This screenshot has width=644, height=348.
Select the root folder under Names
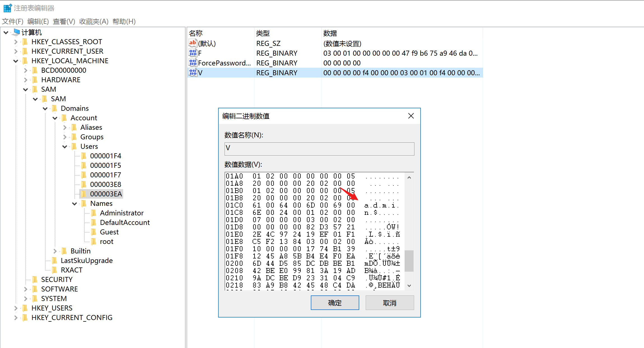click(106, 241)
